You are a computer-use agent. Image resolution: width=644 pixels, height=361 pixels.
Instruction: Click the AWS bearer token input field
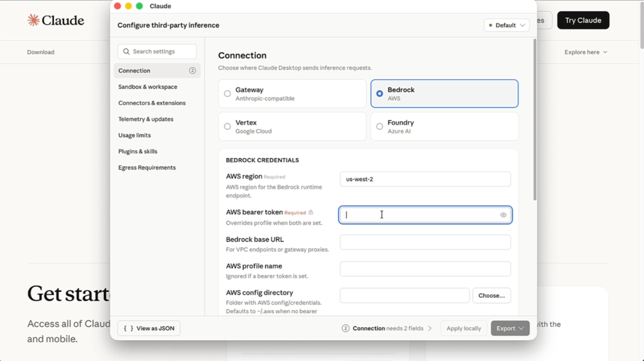[x=425, y=215]
